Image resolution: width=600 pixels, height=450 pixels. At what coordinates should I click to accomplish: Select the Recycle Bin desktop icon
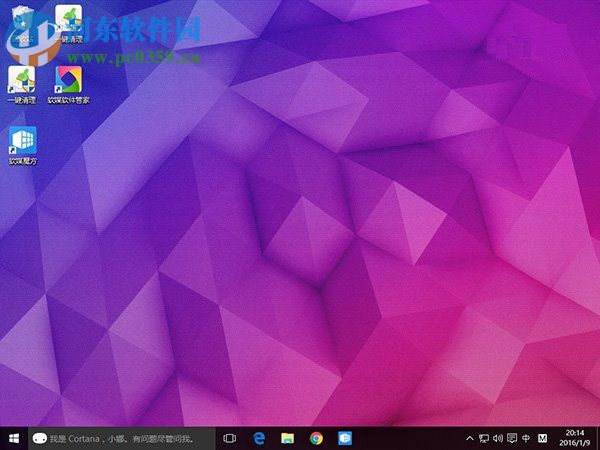click(x=22, y=24)
